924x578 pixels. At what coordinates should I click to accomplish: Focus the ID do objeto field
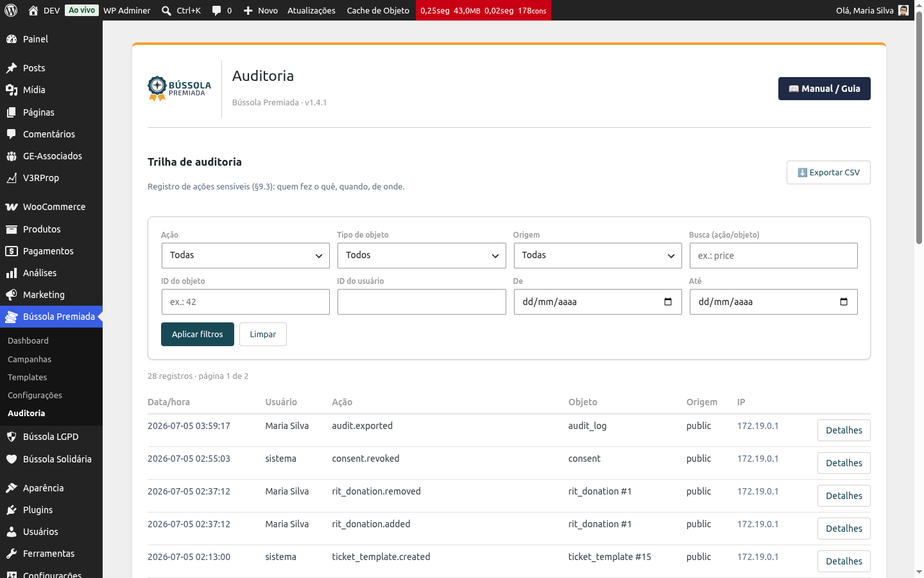pos(245,302)
